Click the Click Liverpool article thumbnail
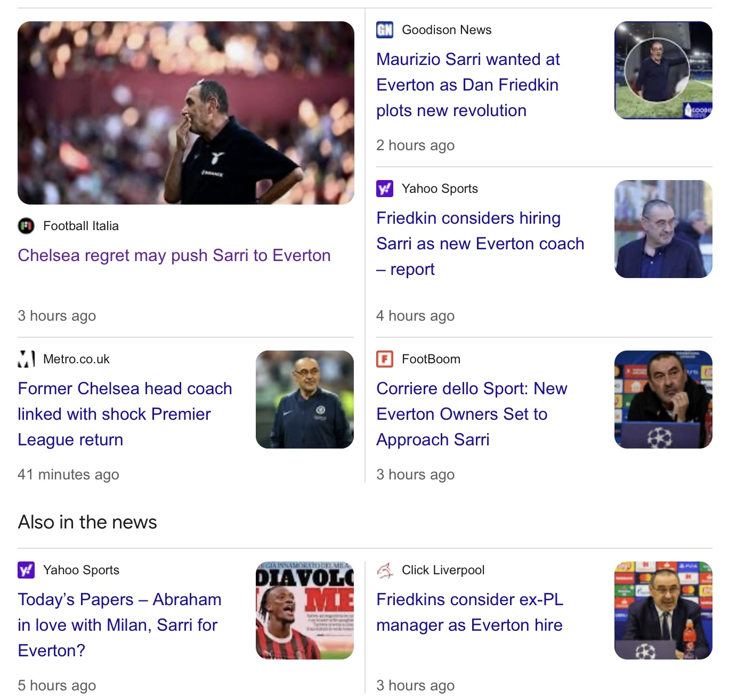The width and height of the screenshot is (729, 700). pos(663,611)
